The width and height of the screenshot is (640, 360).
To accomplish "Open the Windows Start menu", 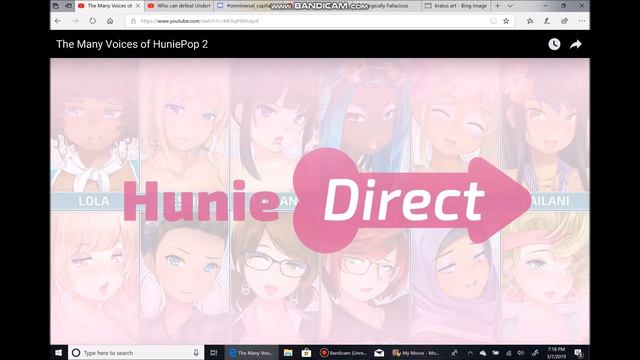I will coord(58,353).
